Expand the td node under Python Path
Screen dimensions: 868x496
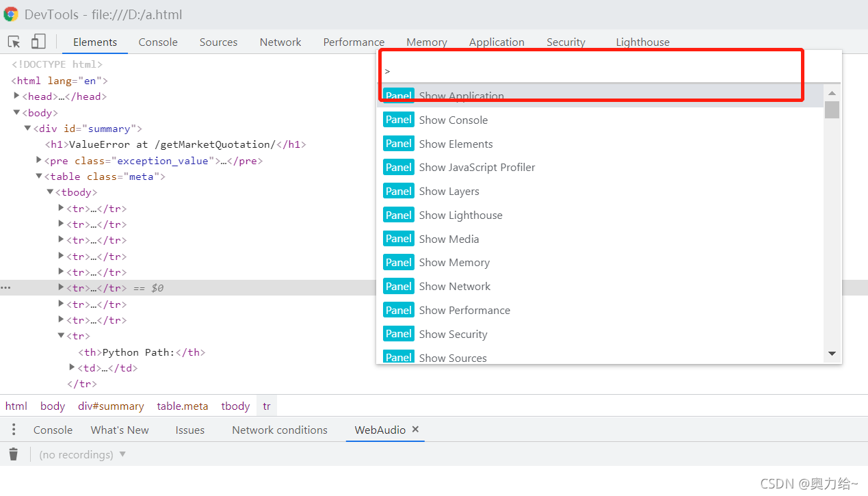(x=73, y=367)
